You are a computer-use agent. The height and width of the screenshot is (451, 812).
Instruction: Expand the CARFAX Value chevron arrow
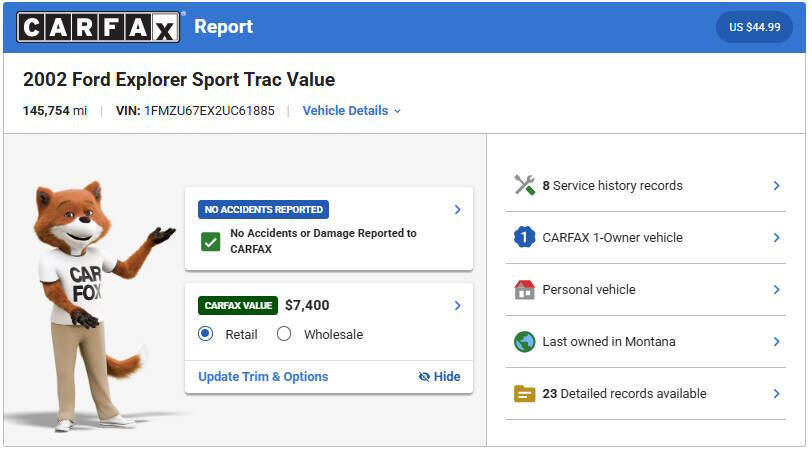tap(457, 306)
